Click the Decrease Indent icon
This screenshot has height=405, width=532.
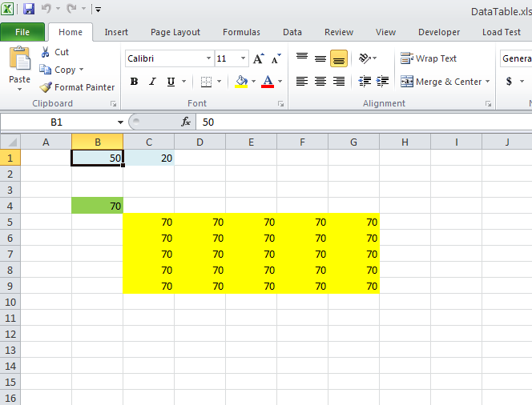(x=365, y=82)
